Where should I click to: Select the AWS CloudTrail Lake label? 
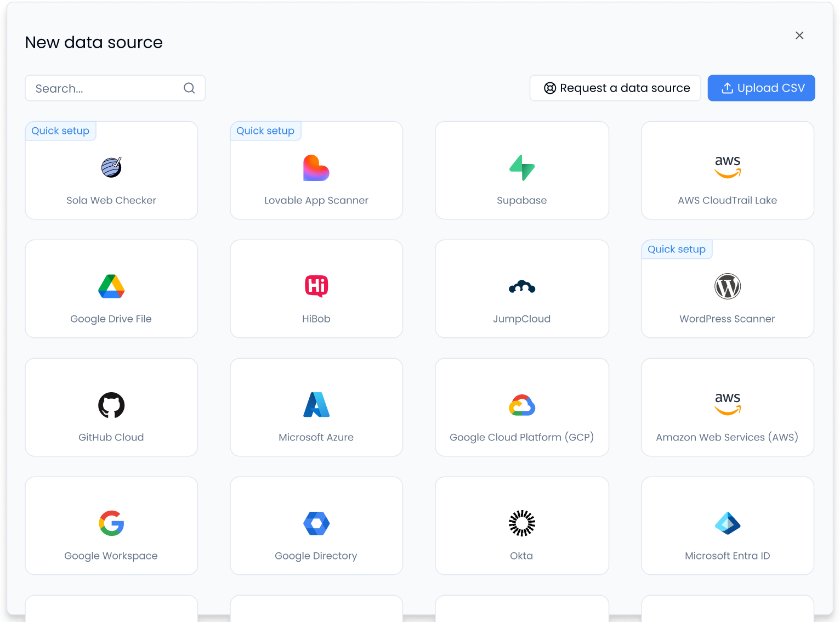click(x=727, y=200)
